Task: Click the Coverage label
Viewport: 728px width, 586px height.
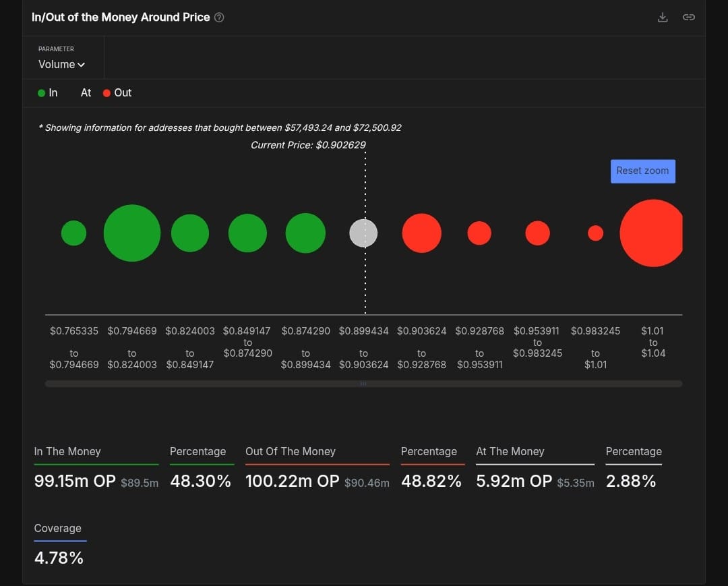Action: click(x=58, y=529)
